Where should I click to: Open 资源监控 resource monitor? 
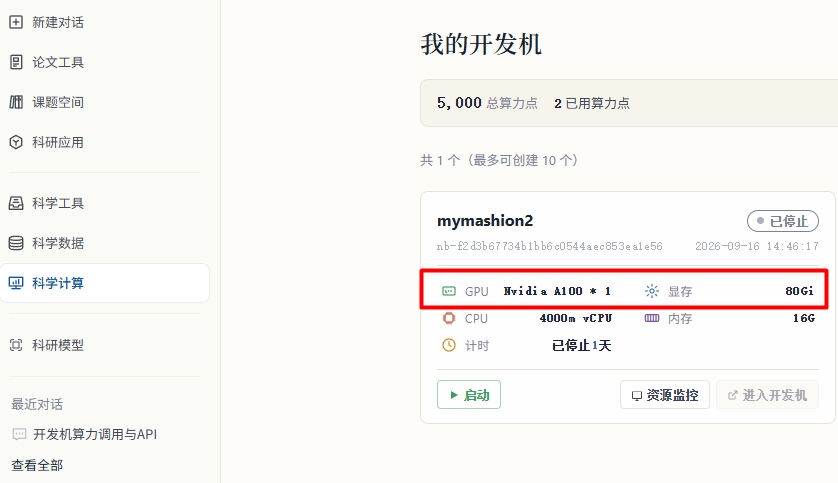coord(665,395)
